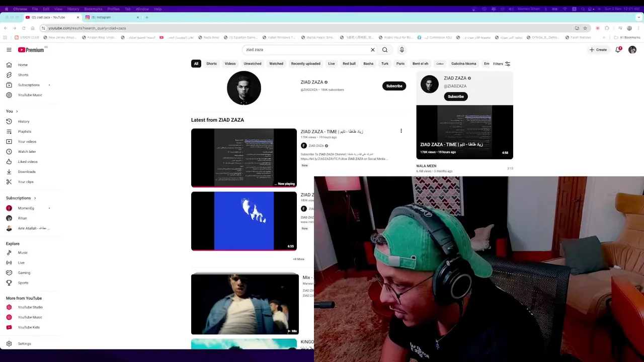Open YouTube Music in sidebar
Viewport: 644px width, 362px height.
coord(30,95)
